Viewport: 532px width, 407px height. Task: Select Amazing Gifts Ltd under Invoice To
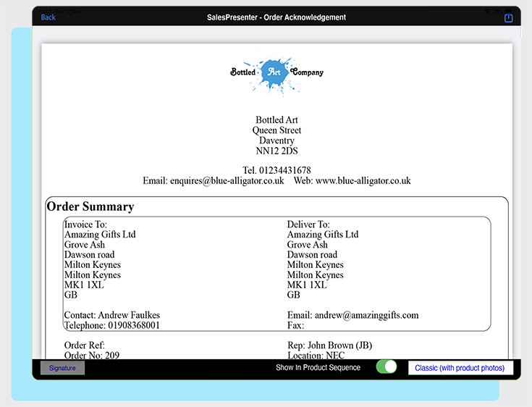[100, 235]
